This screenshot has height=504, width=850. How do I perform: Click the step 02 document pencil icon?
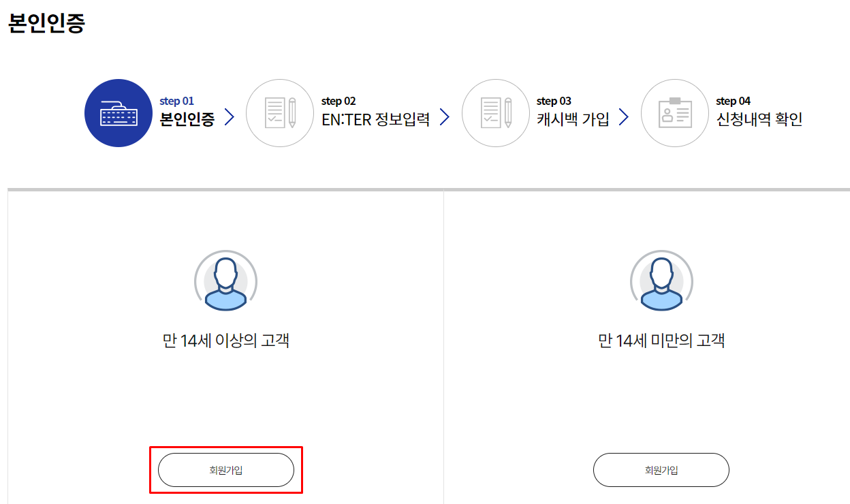[x=280, y=113]
